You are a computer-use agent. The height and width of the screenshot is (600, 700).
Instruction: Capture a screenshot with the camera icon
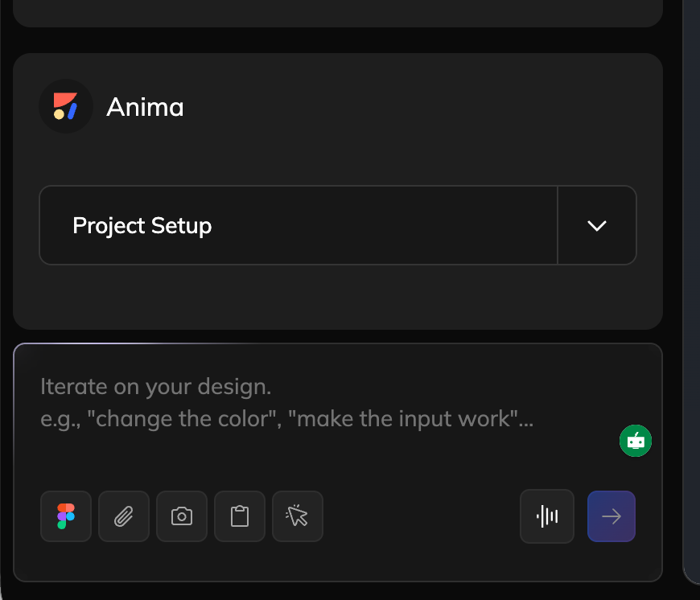[182, 516]
